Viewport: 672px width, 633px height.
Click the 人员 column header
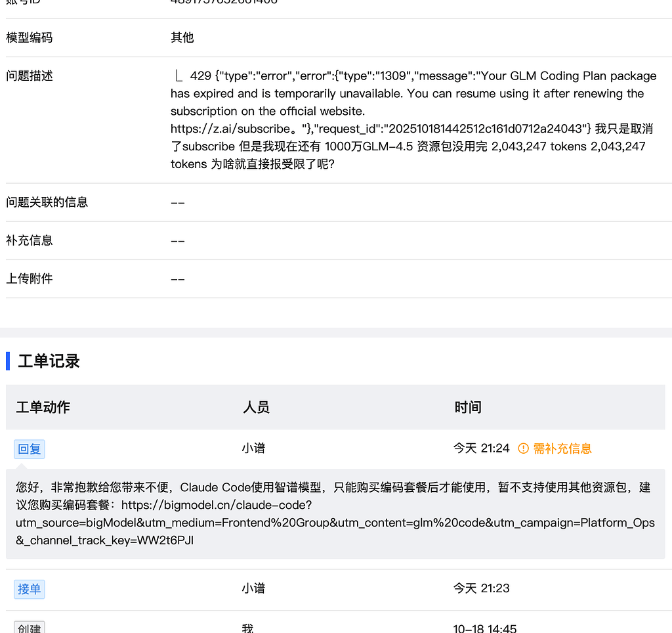coord(257,407)
